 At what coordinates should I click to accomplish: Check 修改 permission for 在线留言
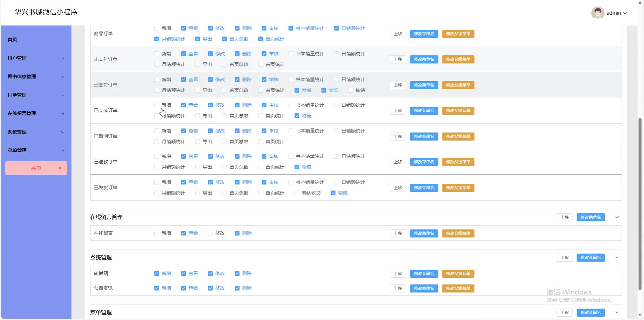[210, 233]
